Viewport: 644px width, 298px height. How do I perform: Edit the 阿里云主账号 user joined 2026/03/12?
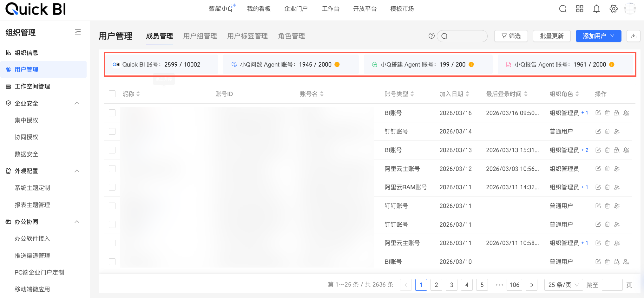pos(598,169)
